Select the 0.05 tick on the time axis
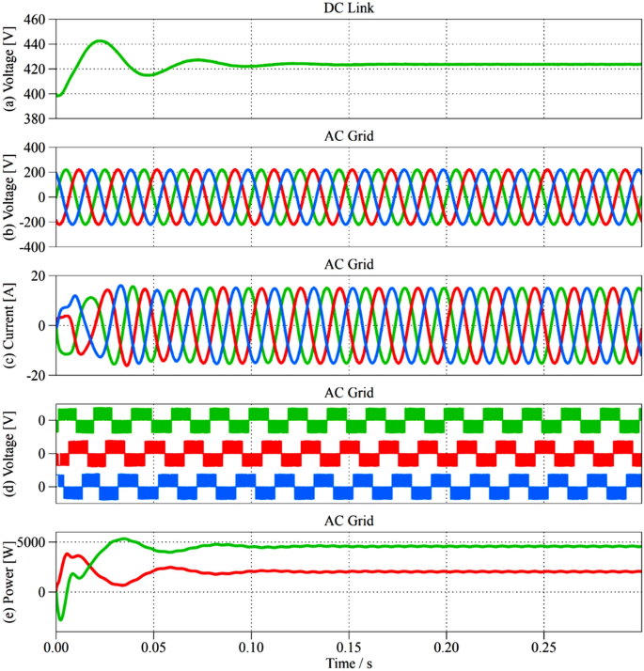Viewport: 644px width, 671px height. click(x=153, y=648)
